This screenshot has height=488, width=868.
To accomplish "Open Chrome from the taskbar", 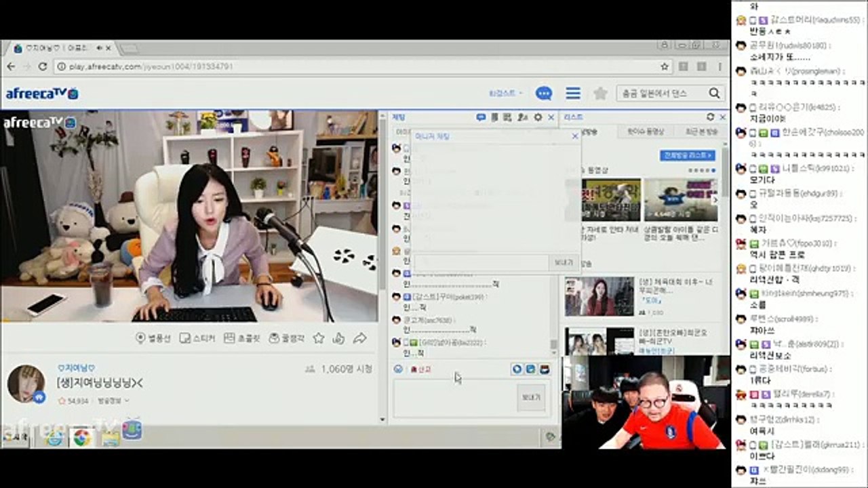I will [x=81, y=438].
